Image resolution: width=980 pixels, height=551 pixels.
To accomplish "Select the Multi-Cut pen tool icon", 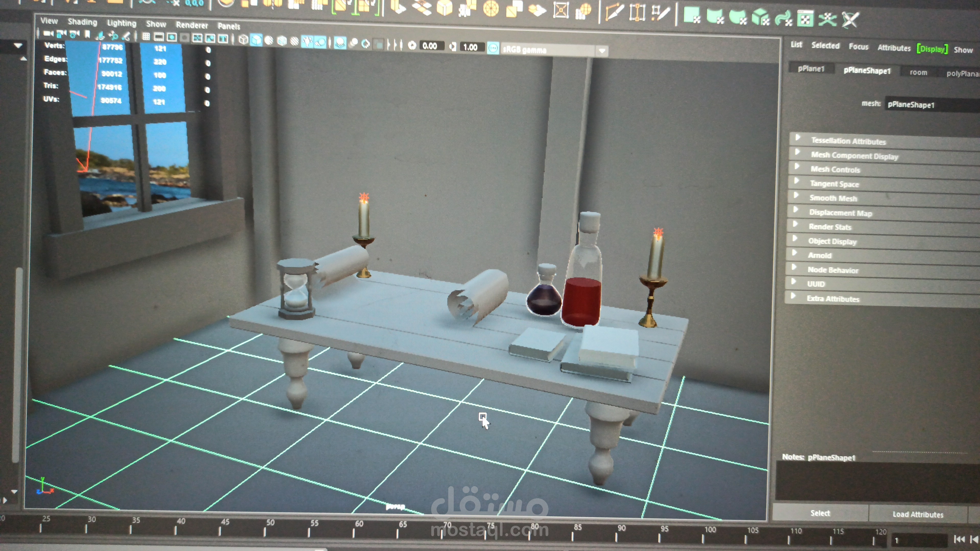I will [614, 12].
